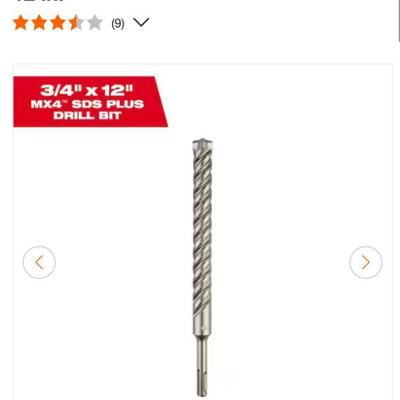400x400 pixels.
Task: Click the DRILL BIT banner text
Action: tap(87, 116)
